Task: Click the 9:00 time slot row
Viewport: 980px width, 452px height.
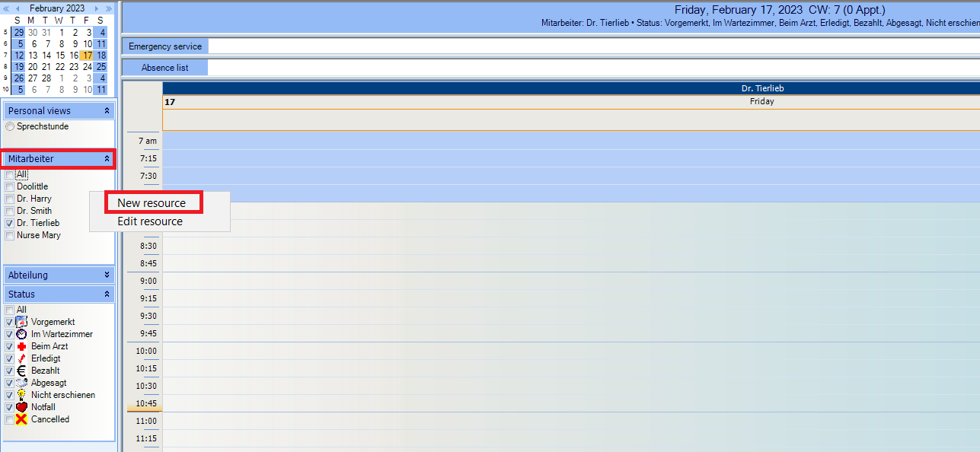Action: tap(571, 281)
